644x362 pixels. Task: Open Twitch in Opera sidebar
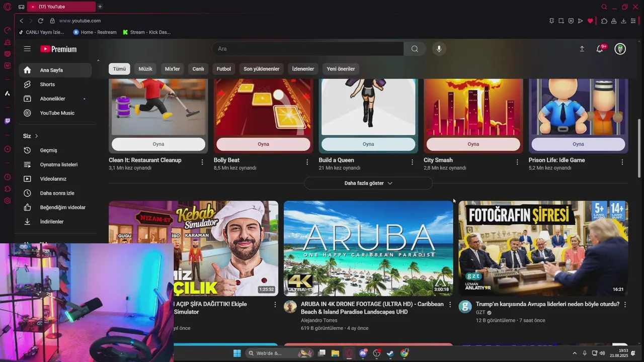coord(7,121)
